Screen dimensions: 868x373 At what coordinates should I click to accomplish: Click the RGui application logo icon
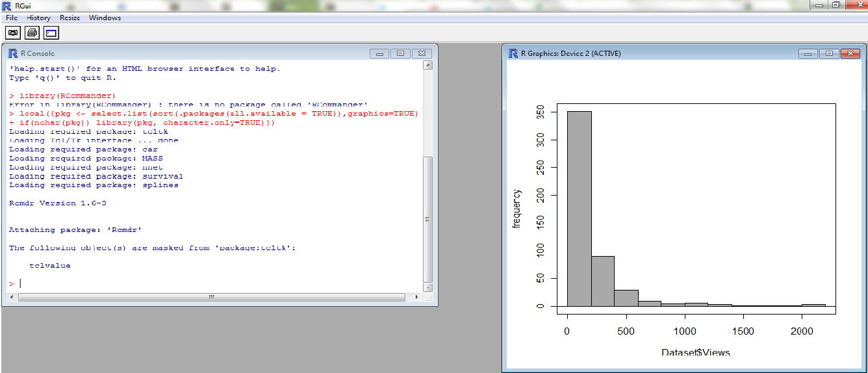tap(6, 5)
